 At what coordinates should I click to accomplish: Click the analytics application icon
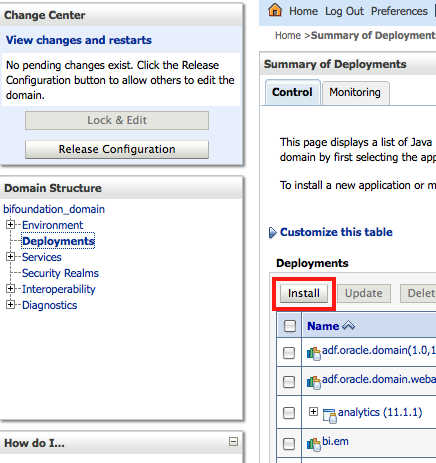tap(330, 416)
